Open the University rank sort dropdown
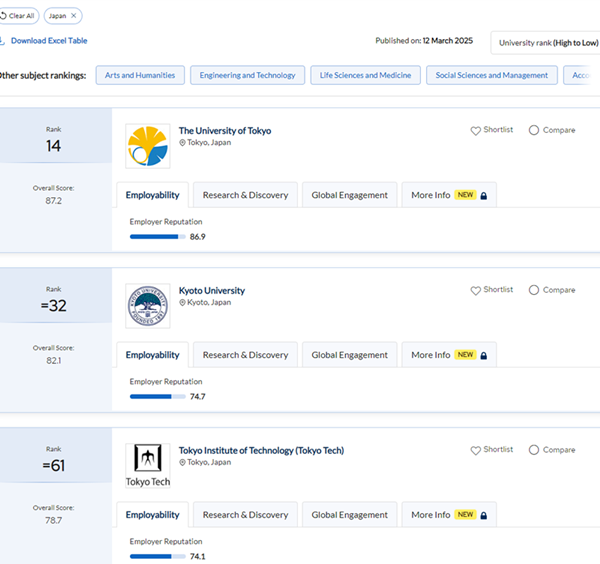 tap(546, 43)
